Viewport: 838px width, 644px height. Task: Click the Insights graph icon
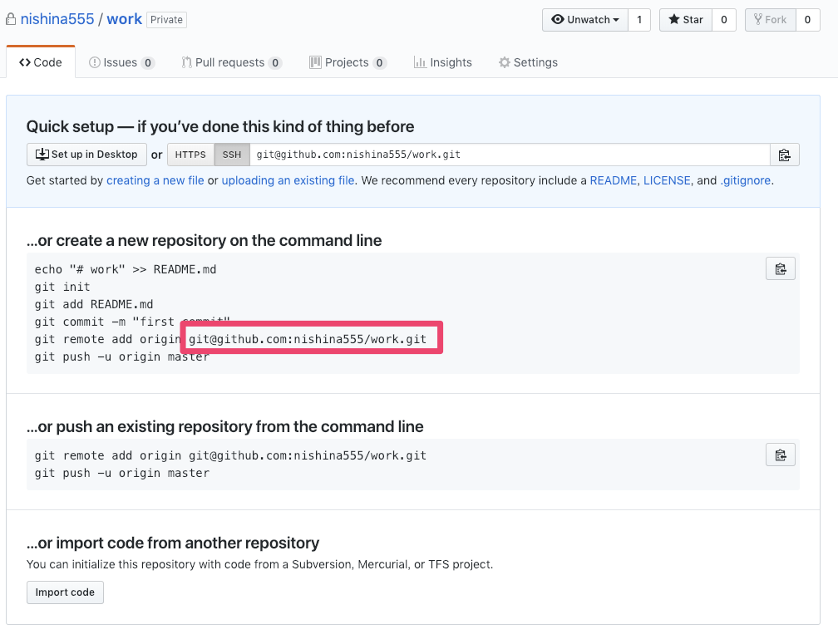[421, 62]
